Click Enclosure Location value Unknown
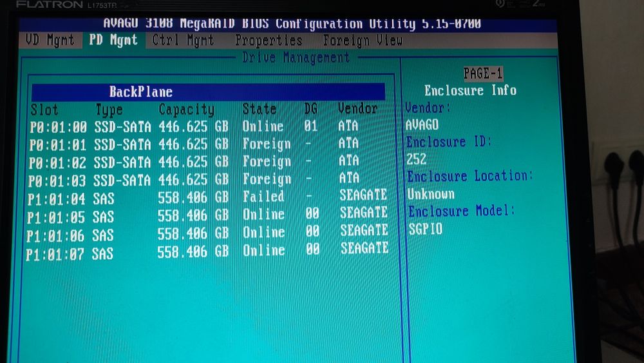 tap(431, 194)
